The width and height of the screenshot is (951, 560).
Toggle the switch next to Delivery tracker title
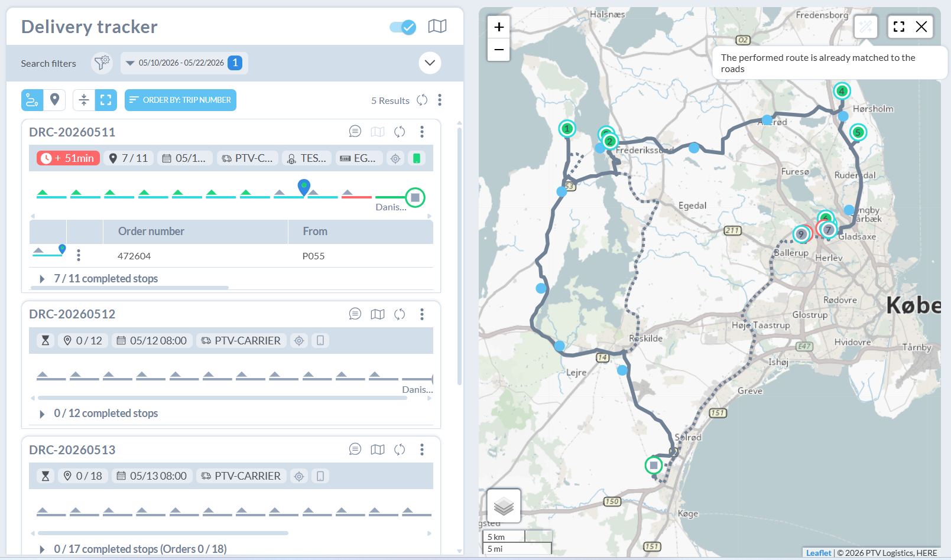point(403,27)
